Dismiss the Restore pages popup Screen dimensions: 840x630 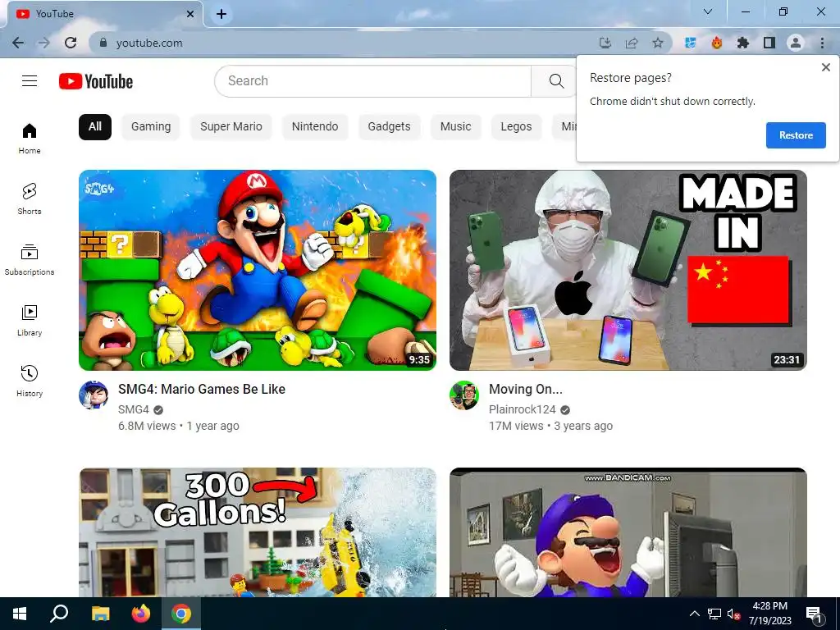pyautogui.click(x=825, y=67)
